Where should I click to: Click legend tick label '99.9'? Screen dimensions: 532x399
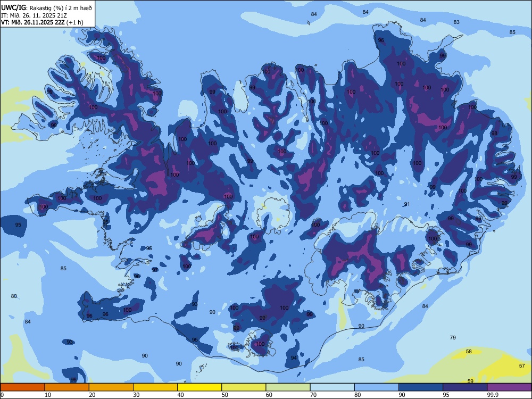[x=493, y=395]
